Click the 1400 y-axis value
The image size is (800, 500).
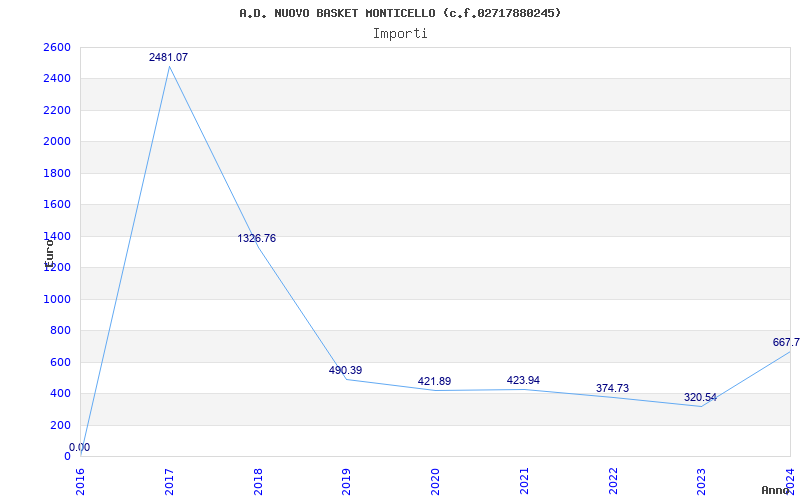pyautogui.click(x=58, y=236)
